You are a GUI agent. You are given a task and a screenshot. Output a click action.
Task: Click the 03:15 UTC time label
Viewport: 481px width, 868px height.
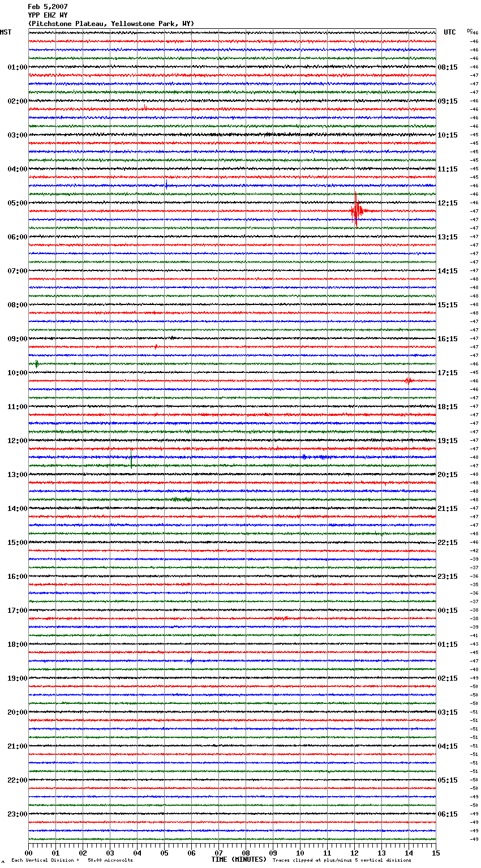[448, 712]
